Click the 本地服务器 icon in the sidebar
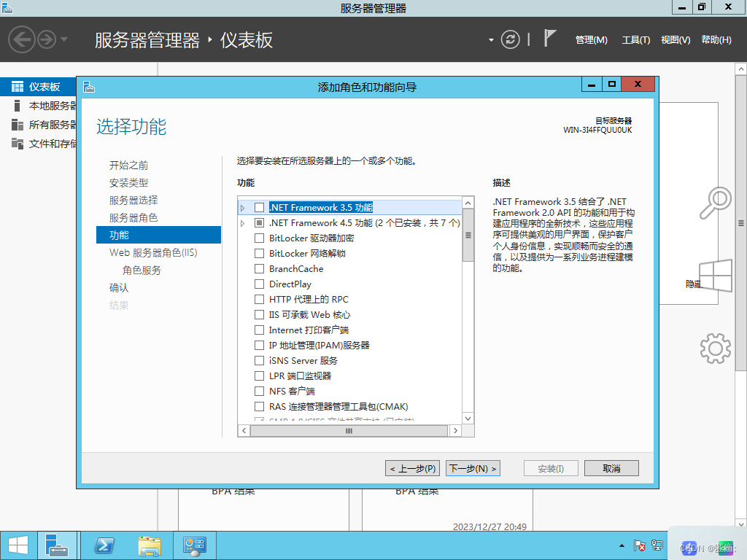Screen dimensions: 747x560 pos(18,106)
